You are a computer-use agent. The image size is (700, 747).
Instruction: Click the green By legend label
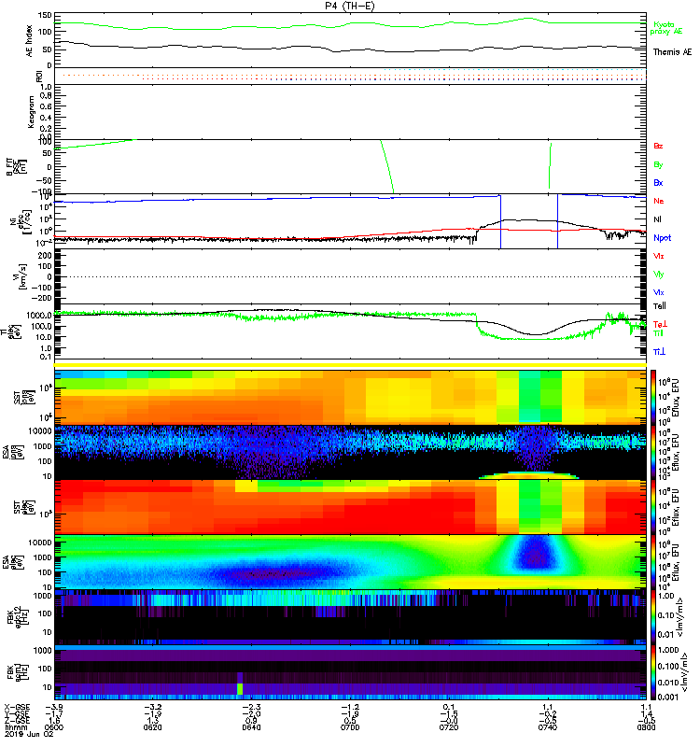pyautogui.click(x=658, y=165)
